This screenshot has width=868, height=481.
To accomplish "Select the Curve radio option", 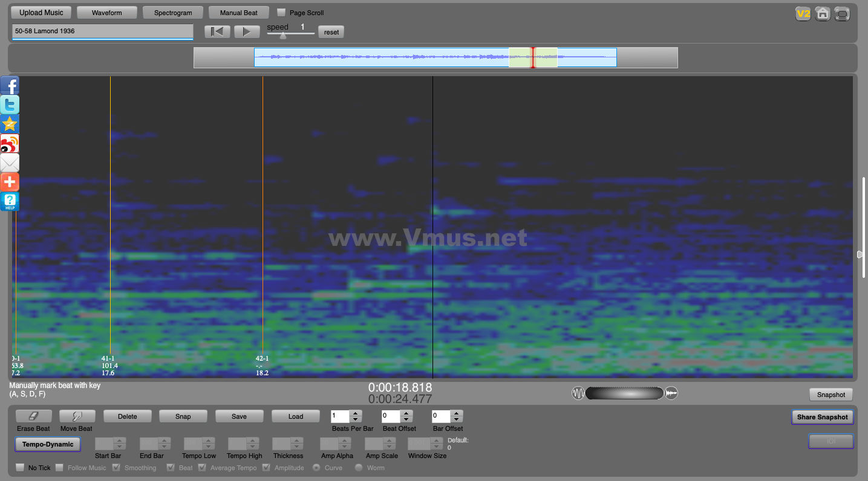I will [316, 468].
